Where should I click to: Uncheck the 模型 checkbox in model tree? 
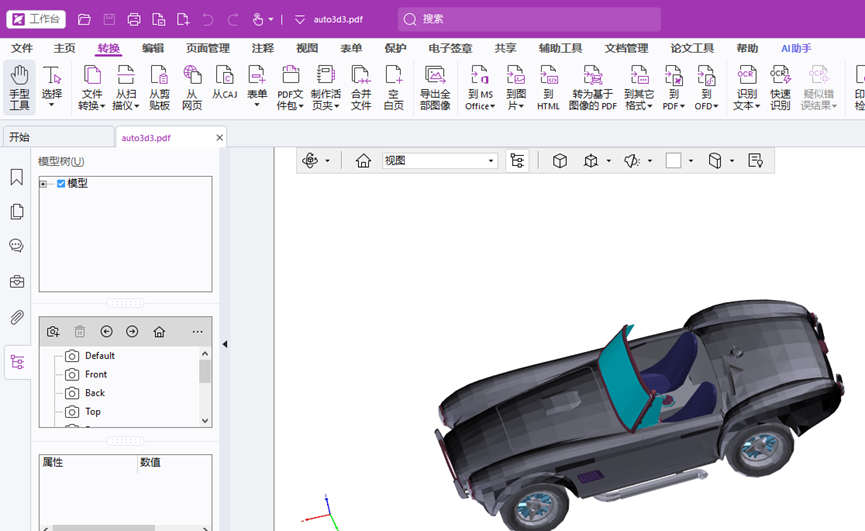[x=61, y=184]
